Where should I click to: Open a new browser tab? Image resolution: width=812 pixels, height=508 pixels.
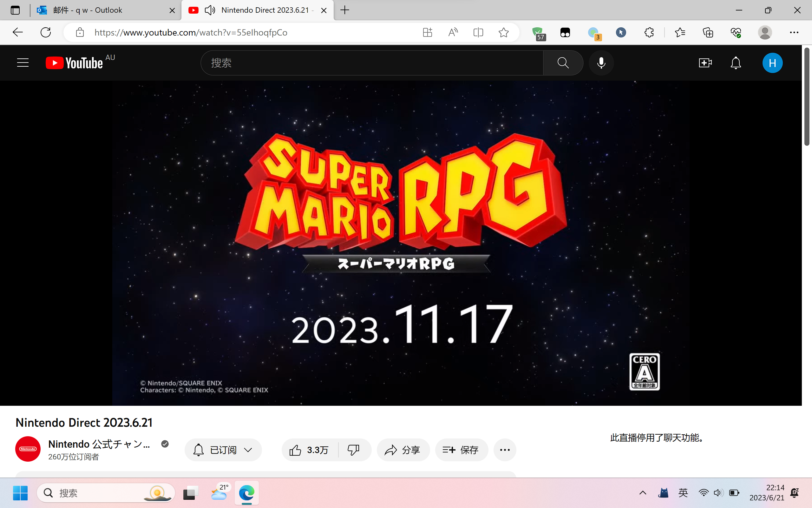coord(344,10)
